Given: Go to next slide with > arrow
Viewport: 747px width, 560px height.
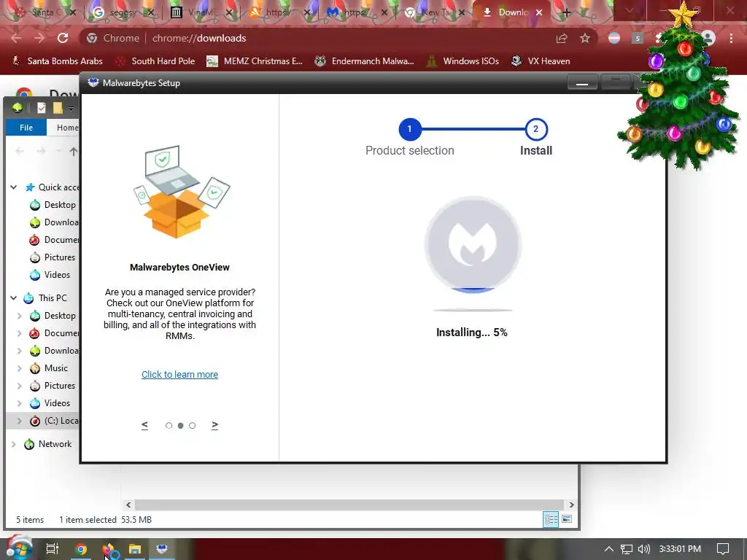Looking at the screenshot, I should pos(215,425).
